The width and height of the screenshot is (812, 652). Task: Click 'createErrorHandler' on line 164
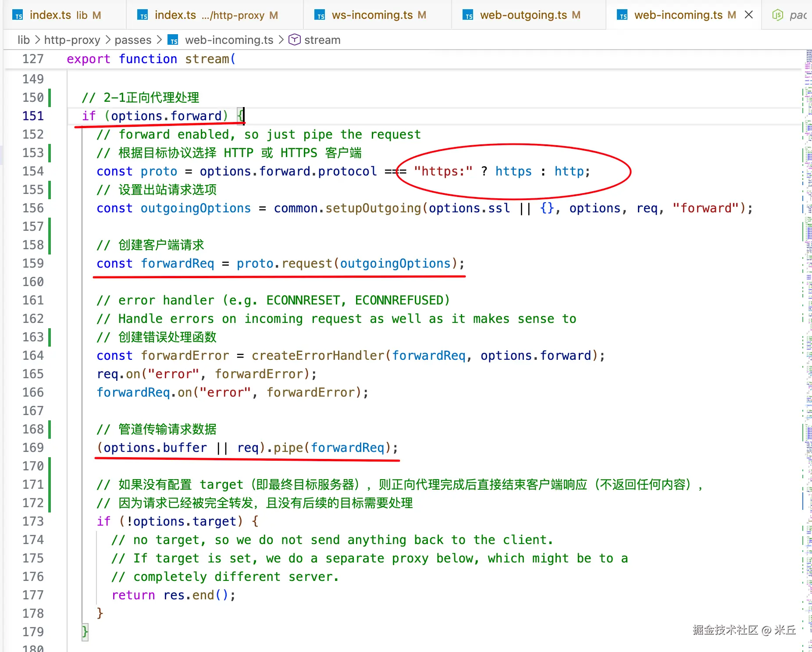click(318, 355)
